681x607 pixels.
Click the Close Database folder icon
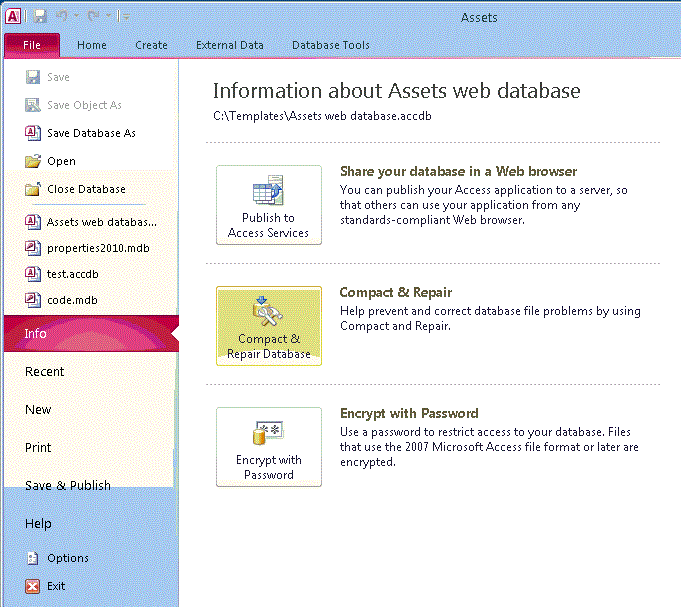coord(33,189)
